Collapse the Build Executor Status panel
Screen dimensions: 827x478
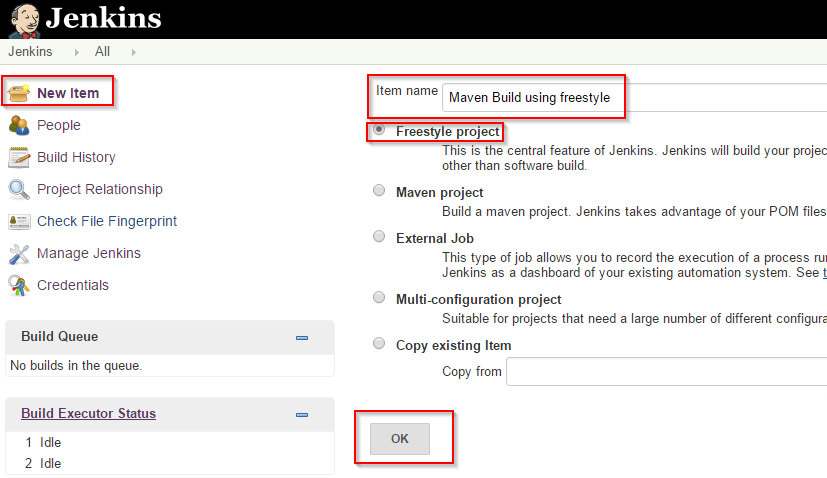[302, 415]
